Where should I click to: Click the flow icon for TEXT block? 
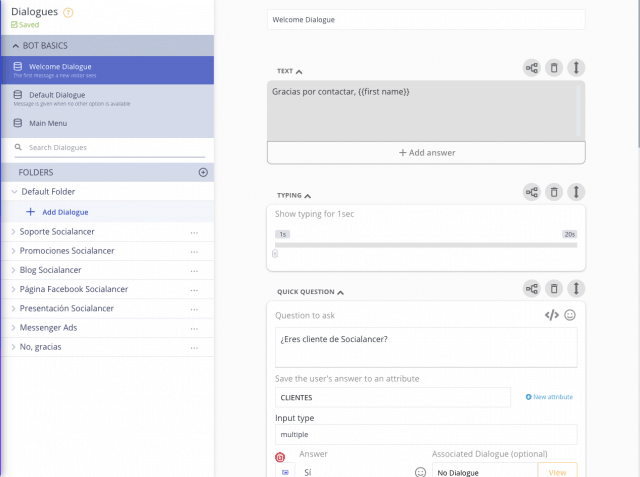531,68
